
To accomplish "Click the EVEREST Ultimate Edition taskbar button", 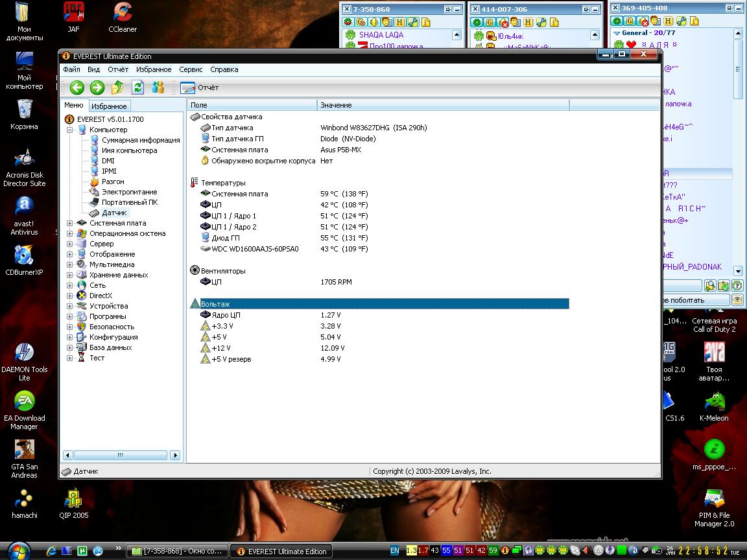I will (282, 552).
